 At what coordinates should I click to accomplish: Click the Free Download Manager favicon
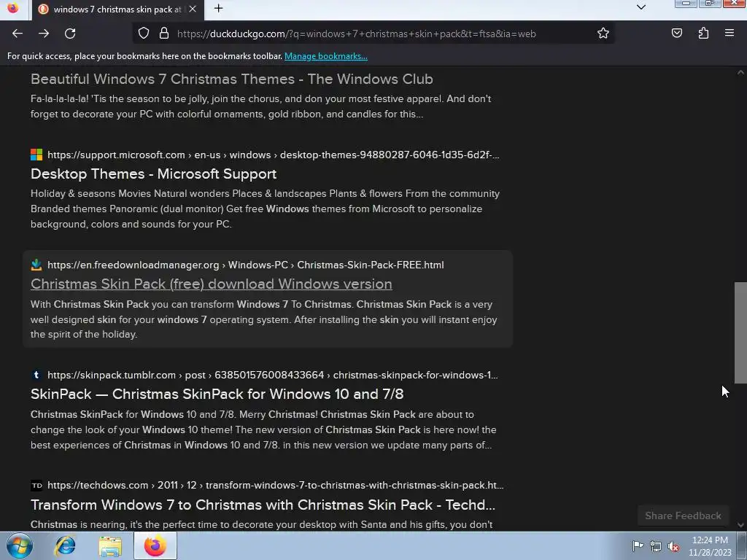36,265
